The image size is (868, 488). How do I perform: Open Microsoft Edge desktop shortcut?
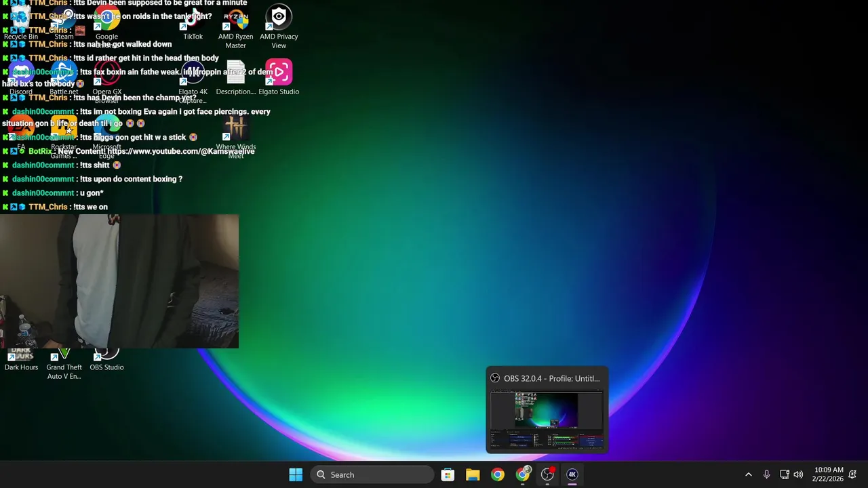tap(106, 137)
